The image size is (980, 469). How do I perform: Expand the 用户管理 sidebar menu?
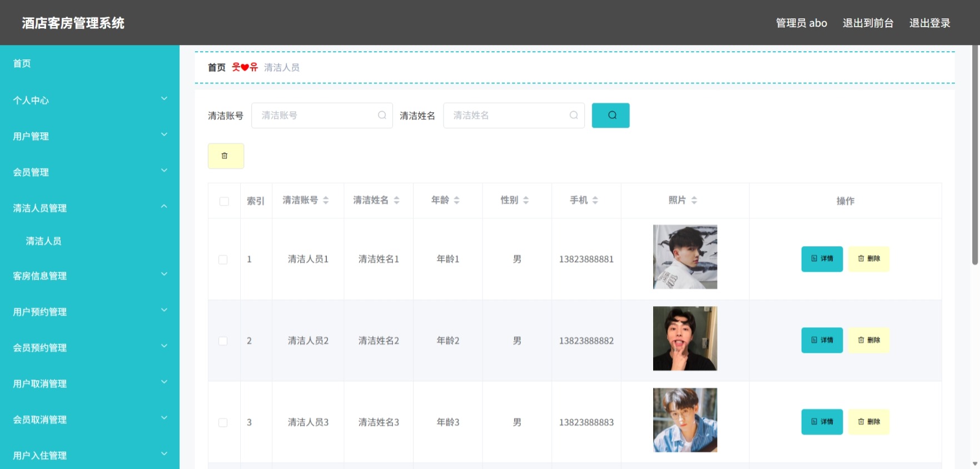coord(89,136)
